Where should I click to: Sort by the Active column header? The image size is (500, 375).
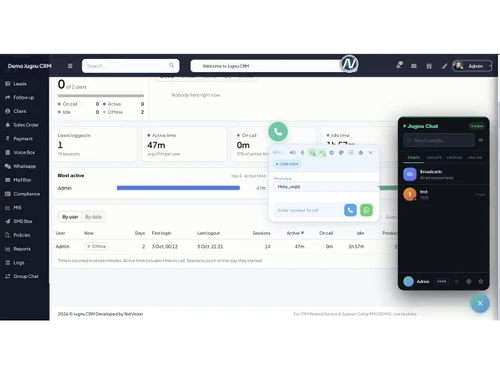(x=295, y=233)
